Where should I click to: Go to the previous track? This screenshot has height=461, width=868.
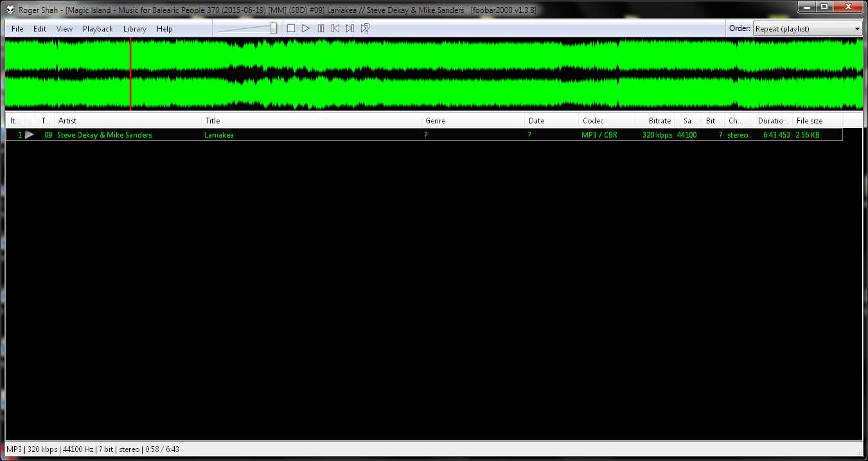[335, 28]
